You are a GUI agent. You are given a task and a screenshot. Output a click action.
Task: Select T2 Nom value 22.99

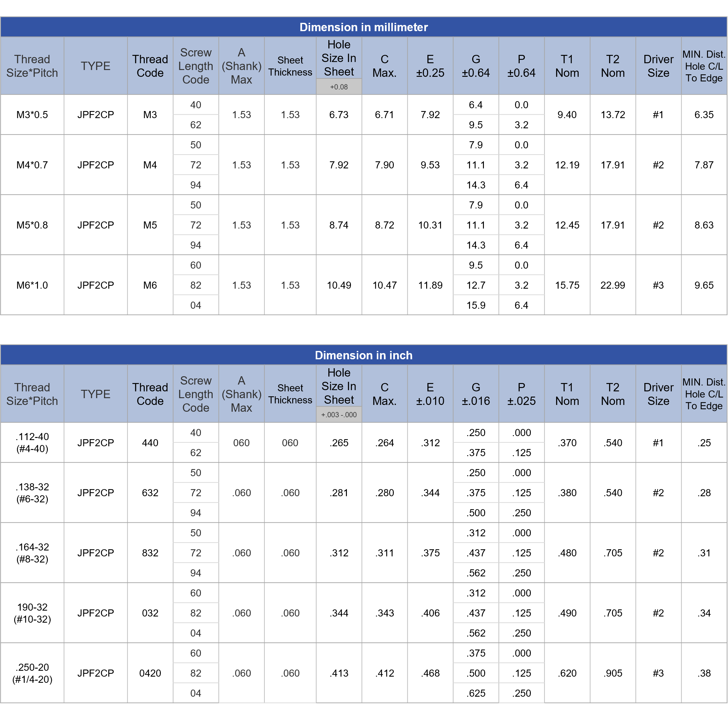613,285
